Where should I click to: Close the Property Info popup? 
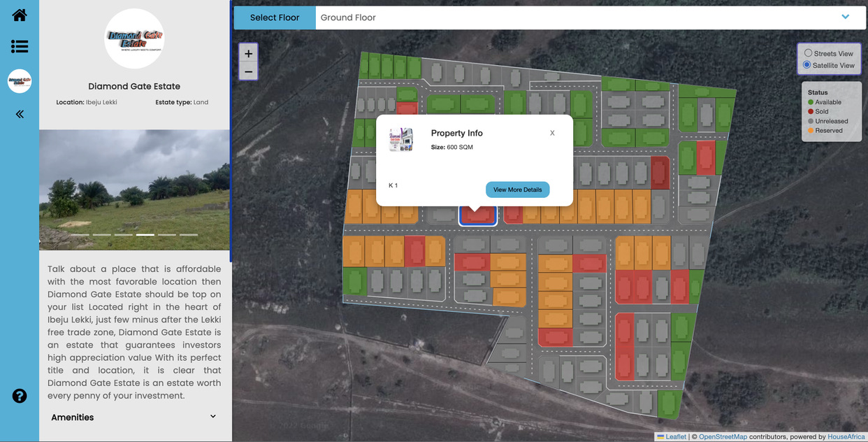point(552,133)
